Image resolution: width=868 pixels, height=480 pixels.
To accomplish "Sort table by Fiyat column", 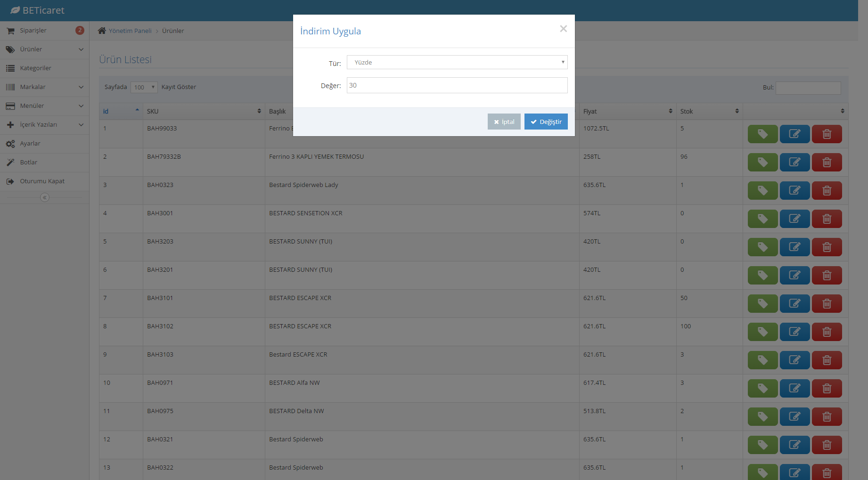I will (628, 111).
